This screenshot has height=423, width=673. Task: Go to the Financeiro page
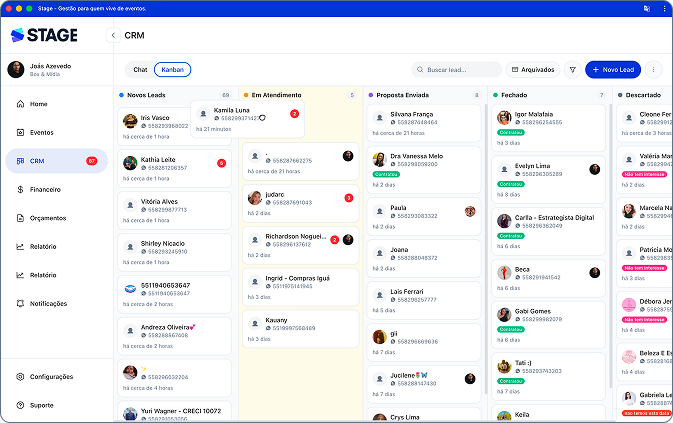tap(45, 189)
